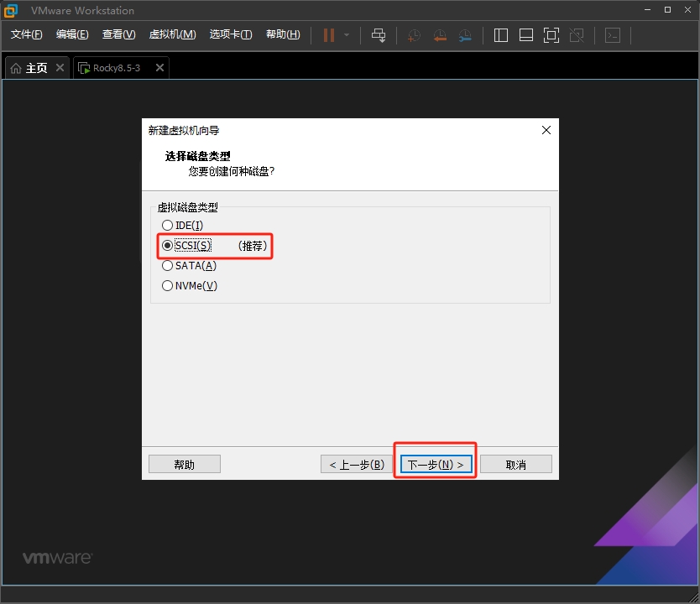Click the 帮助 button in wizard
The width and height of the screenshot is (700, 604).
185,465
